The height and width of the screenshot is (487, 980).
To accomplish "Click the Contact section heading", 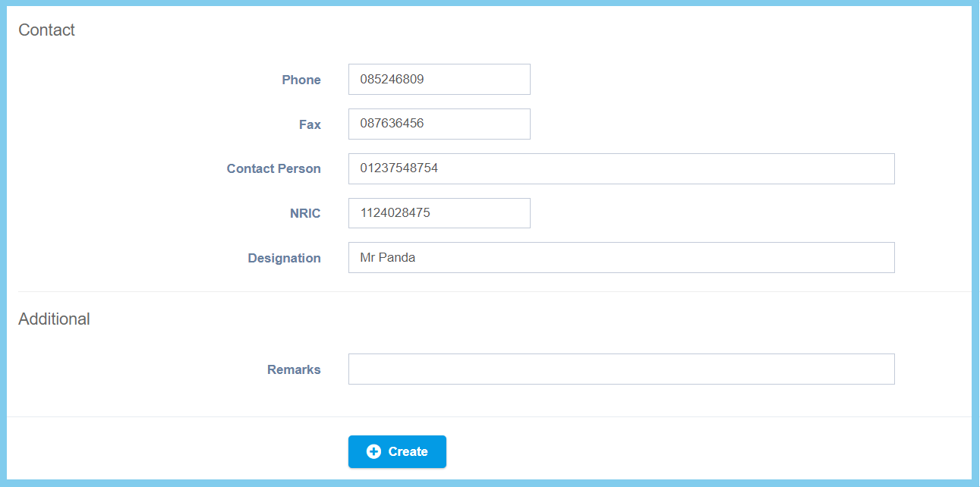I will [46, 30].
